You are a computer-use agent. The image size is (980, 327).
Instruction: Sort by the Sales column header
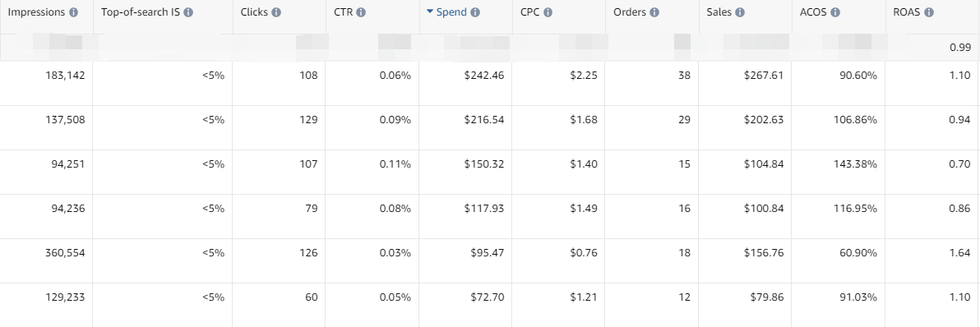tap(719, 12)
